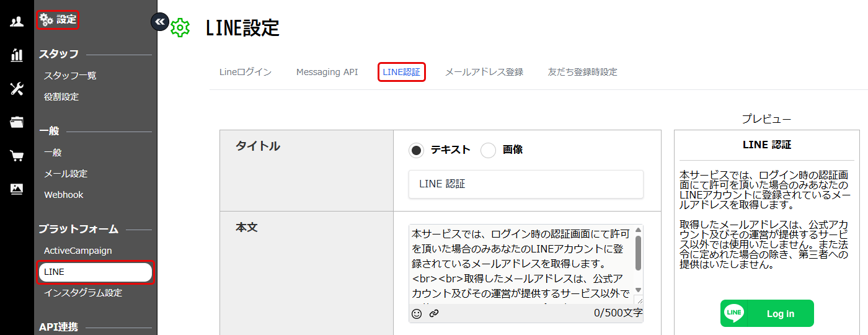The image size is (868, 335).
Task: Click the プレビュー label above preview
Action: coord(767,119)
